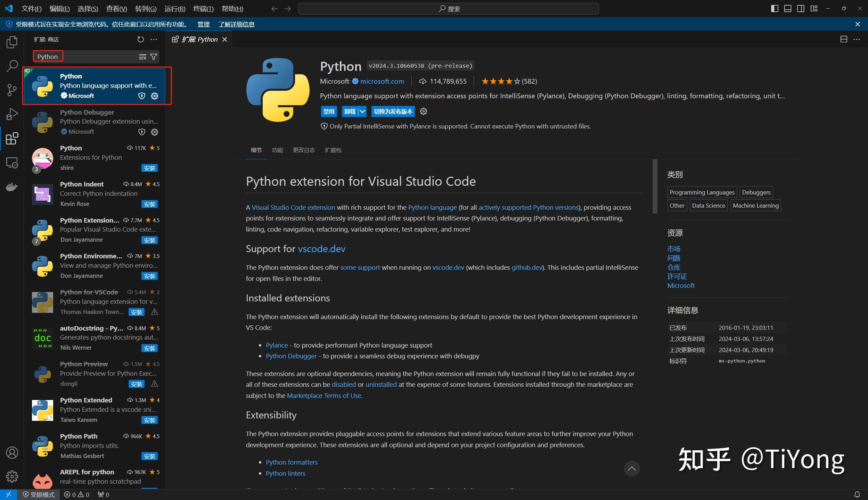Open the Remote Explorer view
Image resolution: width=868 pixels, height=500 pixels.
[x=13, y=162]
